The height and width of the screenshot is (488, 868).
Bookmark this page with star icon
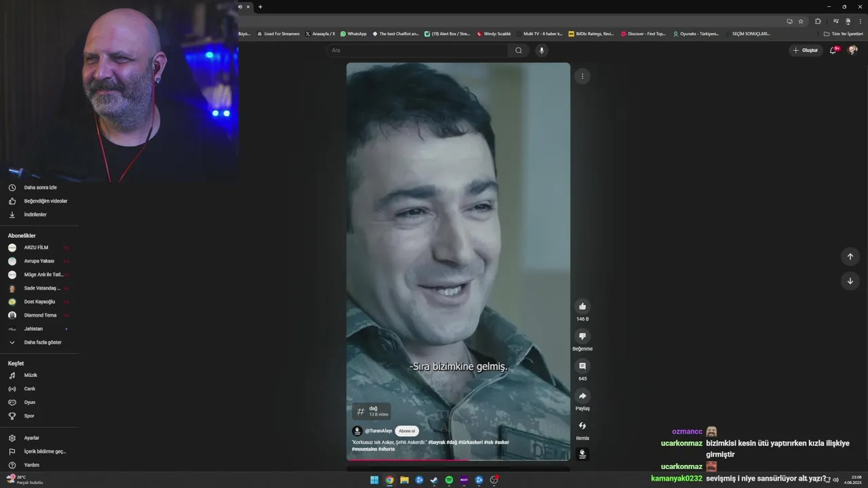801,21
